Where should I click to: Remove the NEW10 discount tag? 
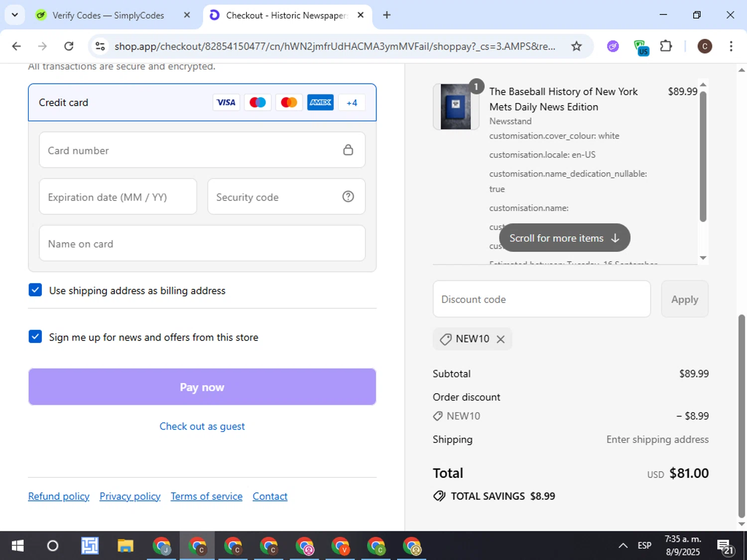[501, 339]
